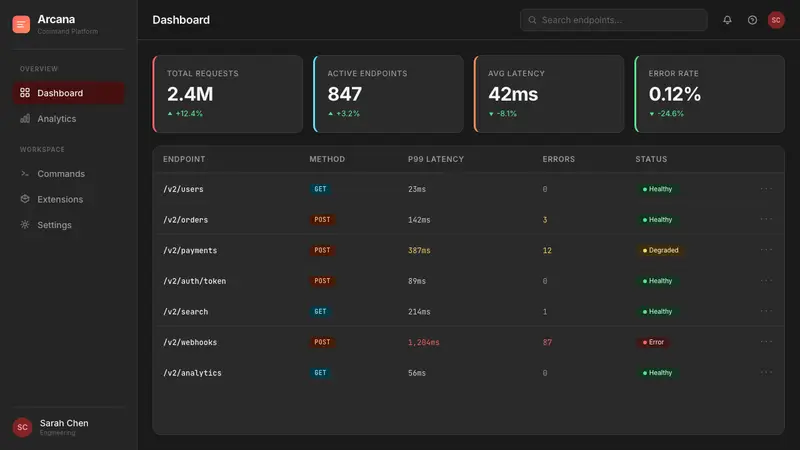The width and height of the screenshot is (800, 450).
Task: Select the /v2/auth/token endpoint
Action: pyautogui.click(x=194, y=281)
